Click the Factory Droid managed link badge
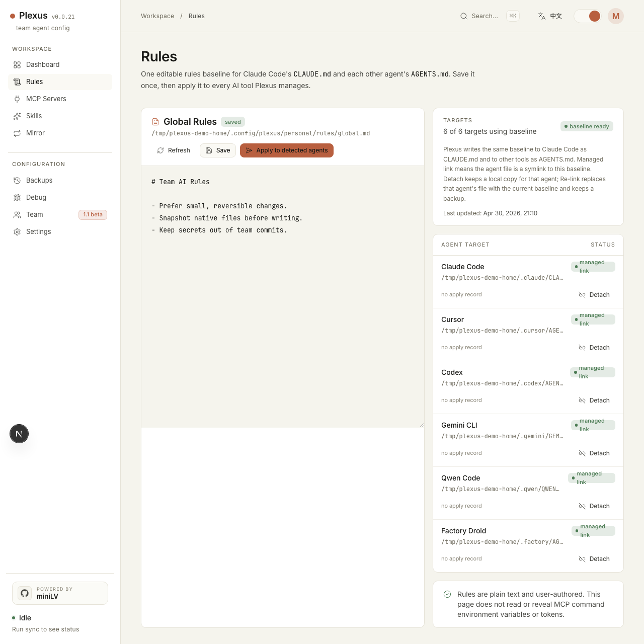644x644 pixels. click(594, 531)
